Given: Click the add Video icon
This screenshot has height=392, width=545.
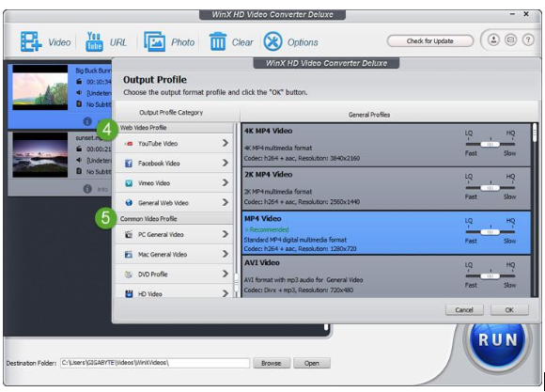Looking at the screenshot, I should 31,41.
